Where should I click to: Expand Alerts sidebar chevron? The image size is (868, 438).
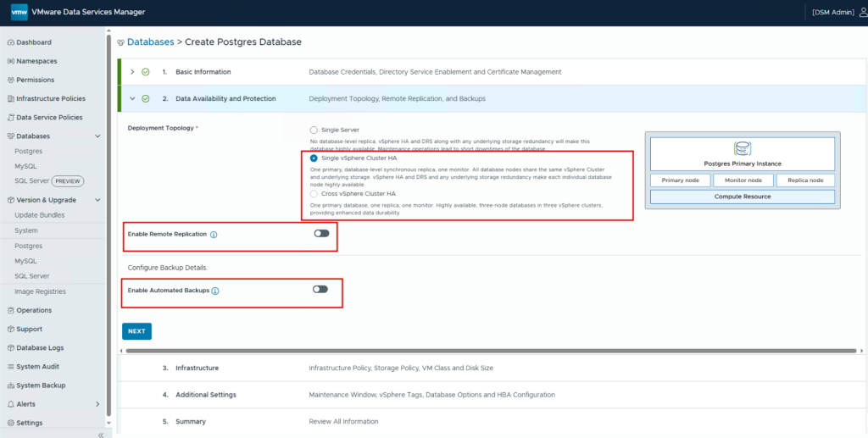coord(98,404)
